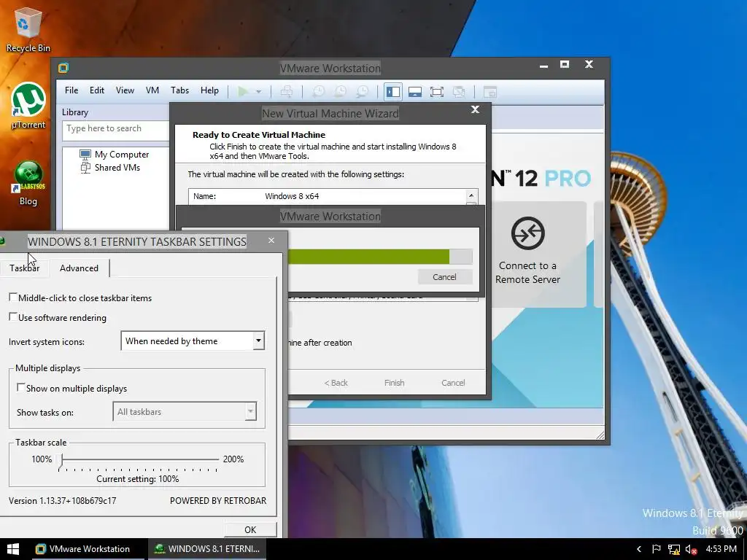Click the revert snapshot clock icon
Viewport: 747px width, 560px height.
click(x=340, y=91)
